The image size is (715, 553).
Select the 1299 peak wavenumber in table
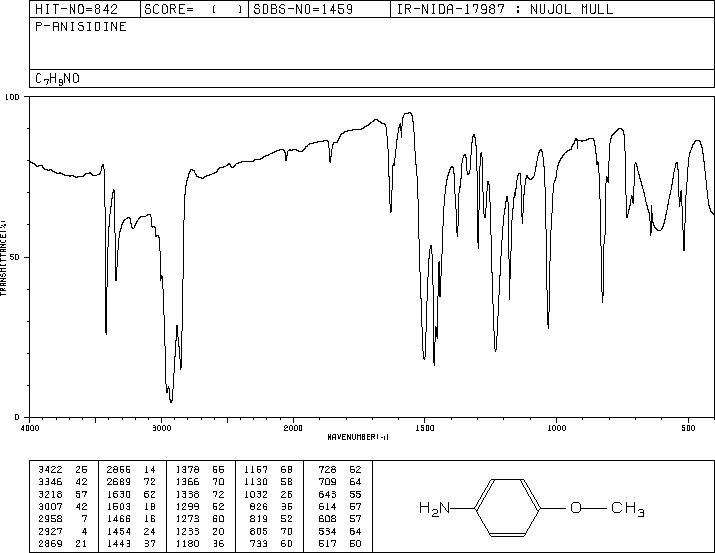click(x=187, y=506)
